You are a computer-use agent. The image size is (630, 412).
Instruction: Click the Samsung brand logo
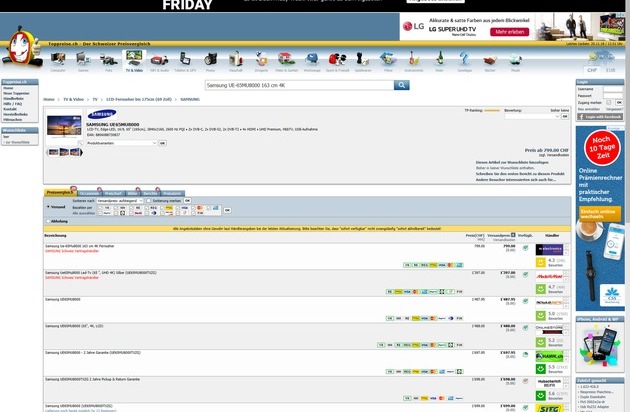(102, 115)
